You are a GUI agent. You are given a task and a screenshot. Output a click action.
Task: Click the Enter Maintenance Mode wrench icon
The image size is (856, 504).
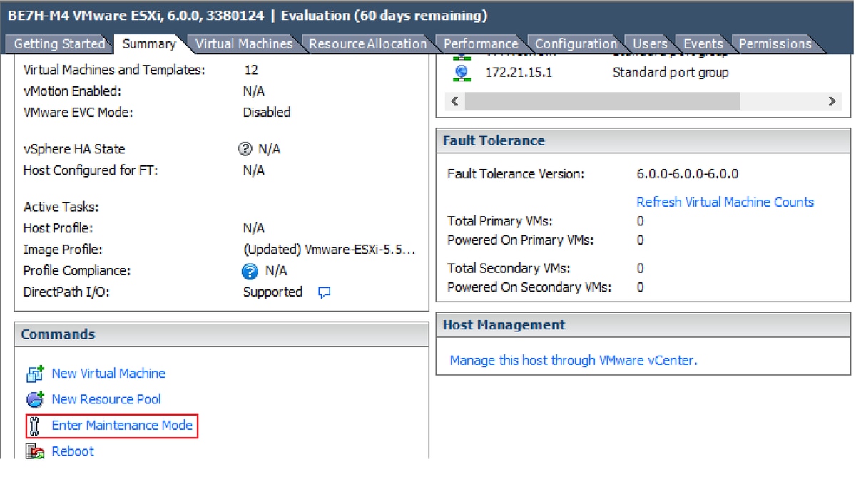(x=35, y=426)
